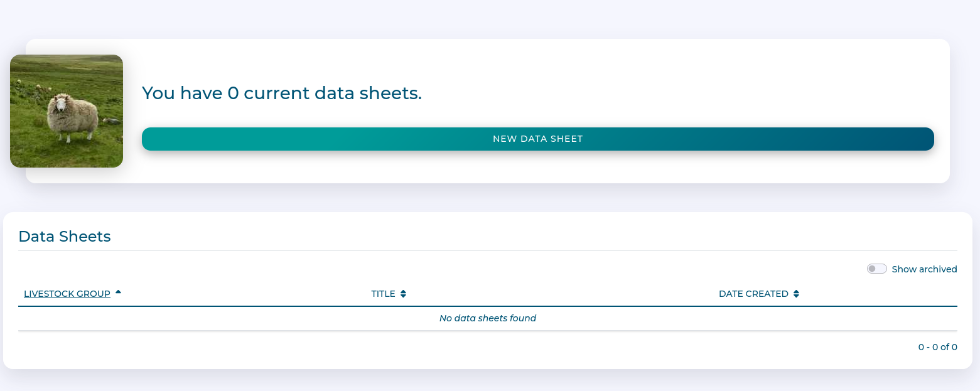The image size is (980, 391).
Task: Click the word "SHEET" on the teal button
Action: point(568,139)
